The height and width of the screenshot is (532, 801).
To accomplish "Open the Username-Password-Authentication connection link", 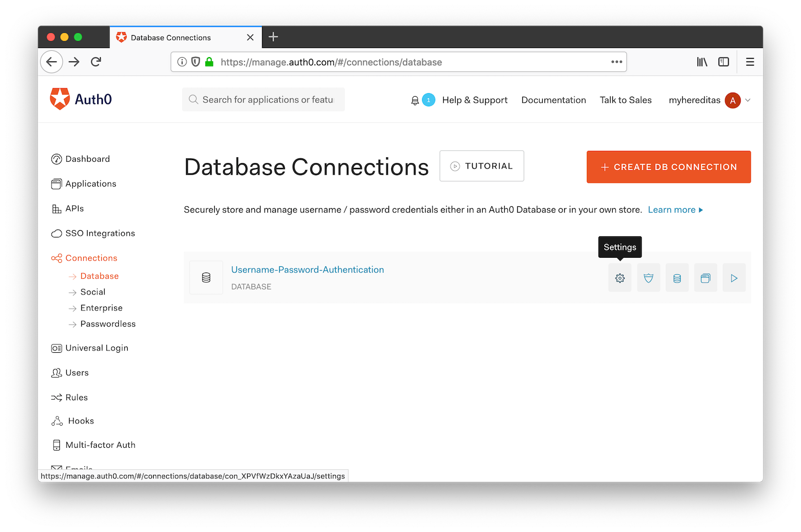I will (x=308, y=270).
